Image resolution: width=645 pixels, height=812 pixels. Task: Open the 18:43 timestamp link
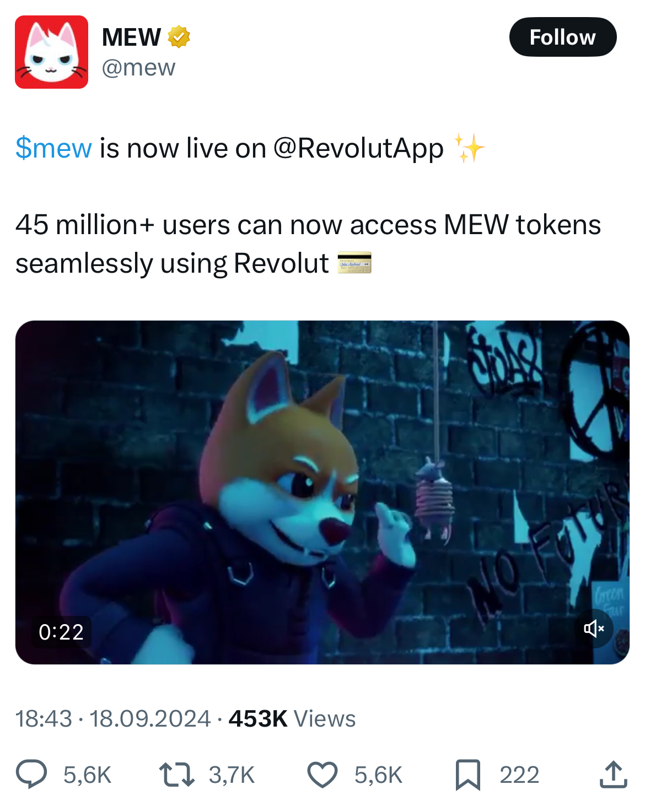[44, 718]
